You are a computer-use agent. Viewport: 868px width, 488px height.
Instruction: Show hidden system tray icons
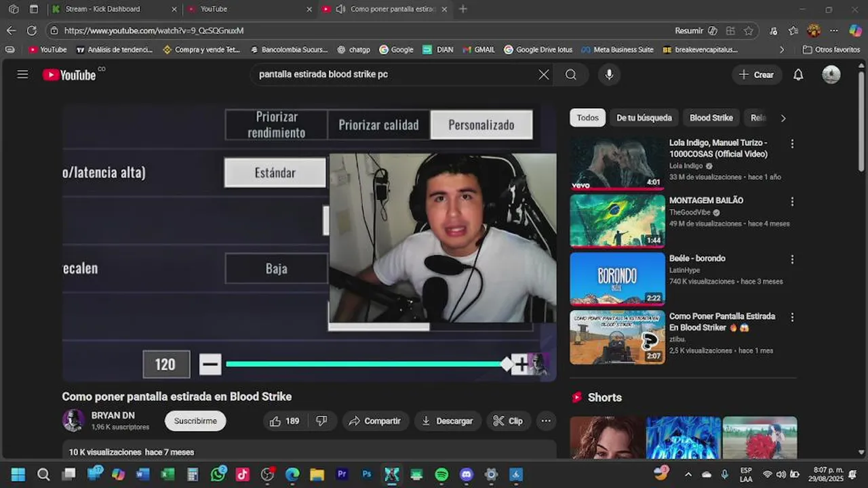point(688,474)
